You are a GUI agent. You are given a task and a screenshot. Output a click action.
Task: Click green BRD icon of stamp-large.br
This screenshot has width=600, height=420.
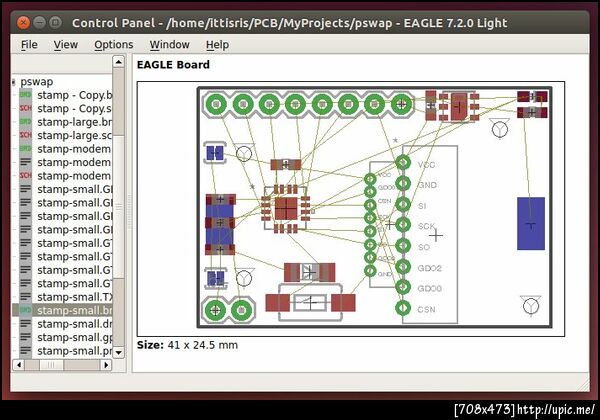click(x=25, y=122)
